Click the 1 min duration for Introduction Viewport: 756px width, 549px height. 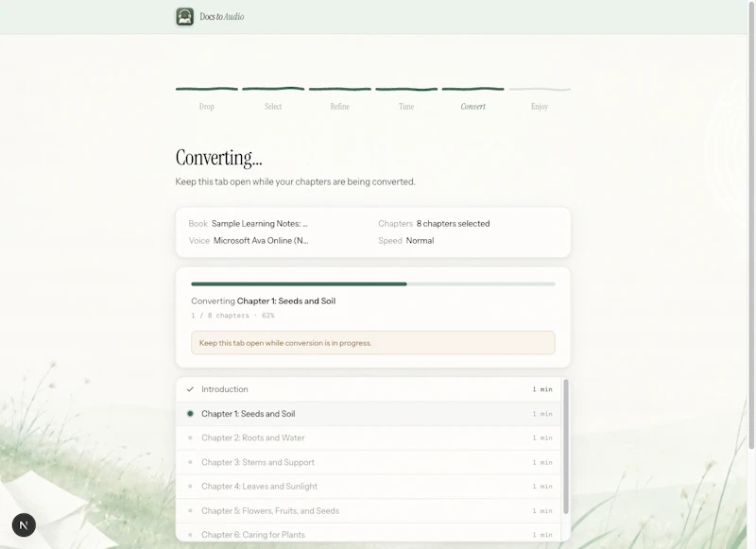pos(542,389)
